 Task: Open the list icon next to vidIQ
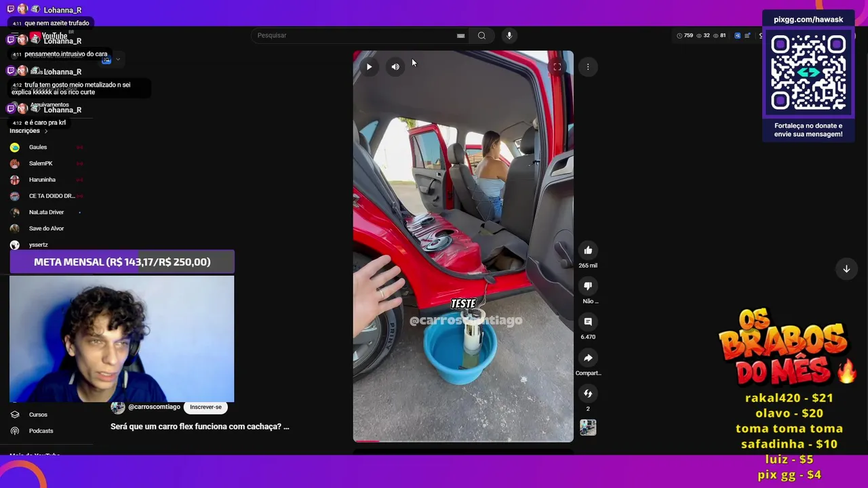tap(747, 35)
